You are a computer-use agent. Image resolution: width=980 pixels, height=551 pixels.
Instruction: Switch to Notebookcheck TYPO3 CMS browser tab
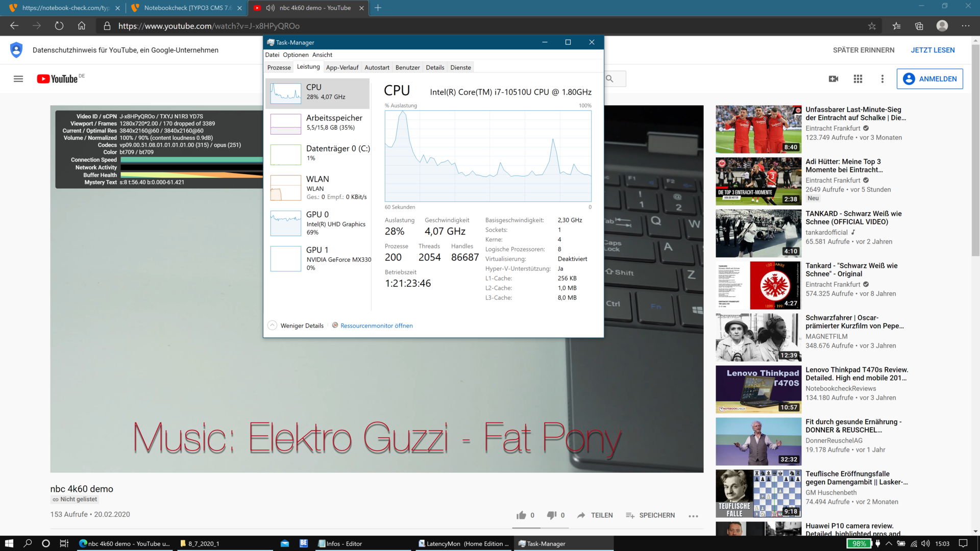186,8
